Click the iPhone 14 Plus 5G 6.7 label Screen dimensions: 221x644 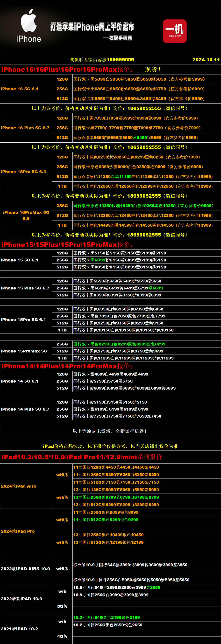pyautogui.click(x=25, y=409)
